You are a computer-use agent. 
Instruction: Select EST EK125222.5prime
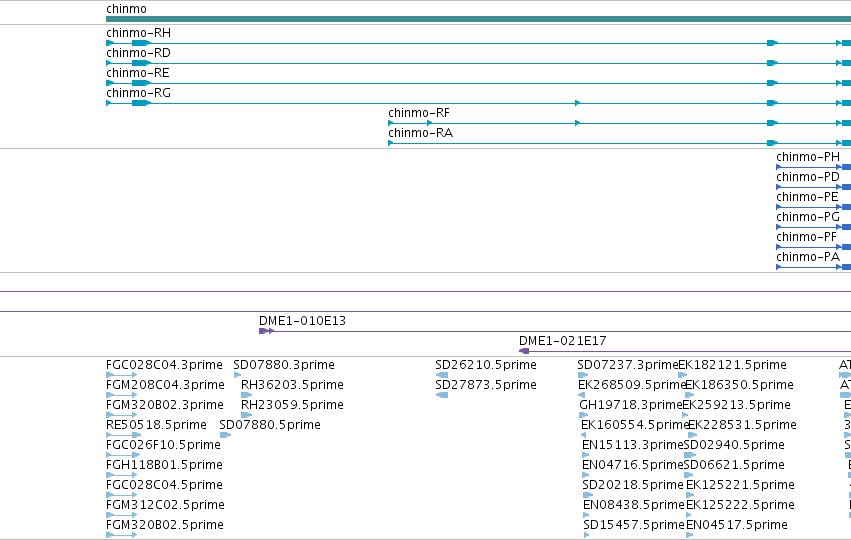pyautogui.click(x=740, y=506)
